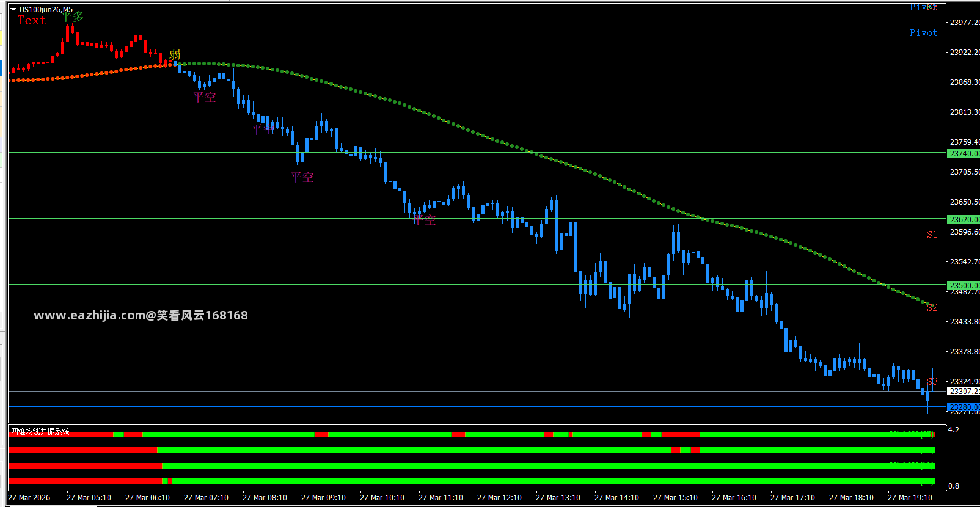The image size is (980, 507).
Task: Click the '27 Mar 10:10' time label
Action: 382,498
